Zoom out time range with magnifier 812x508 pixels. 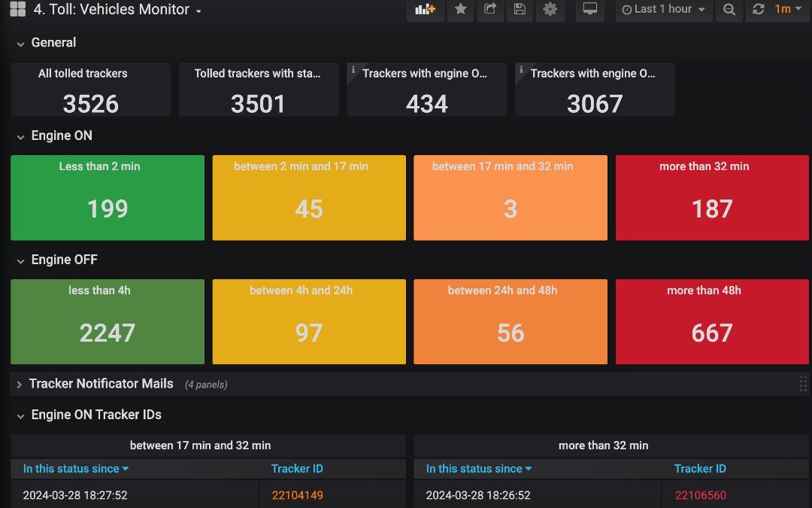point(729,9)
